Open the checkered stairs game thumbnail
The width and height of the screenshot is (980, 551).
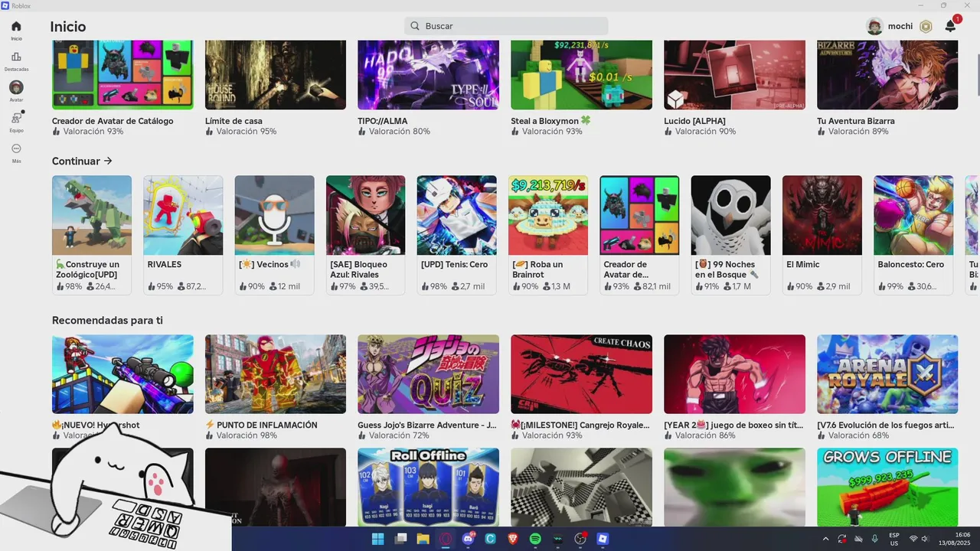click(582, 487)
